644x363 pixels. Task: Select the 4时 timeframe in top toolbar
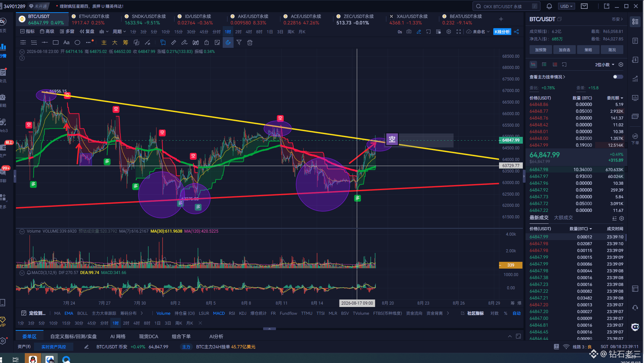pyautogui.click(x=249, y=32)
